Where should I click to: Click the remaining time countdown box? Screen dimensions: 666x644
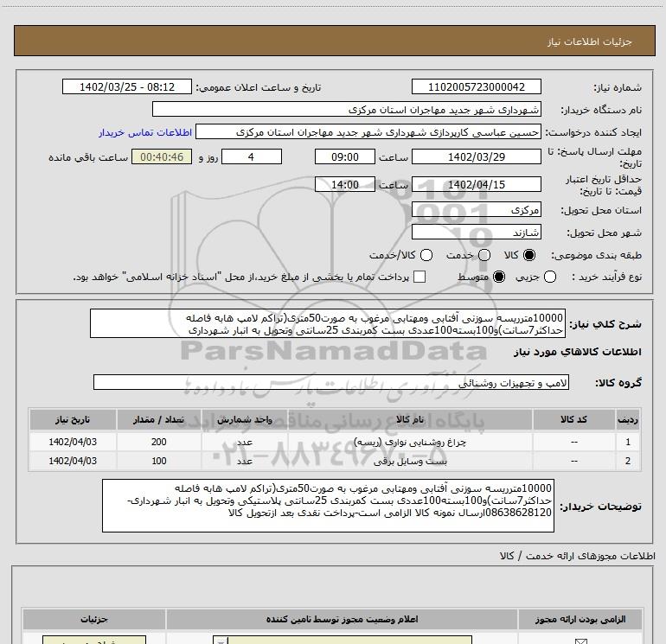[x=162, y=157]
